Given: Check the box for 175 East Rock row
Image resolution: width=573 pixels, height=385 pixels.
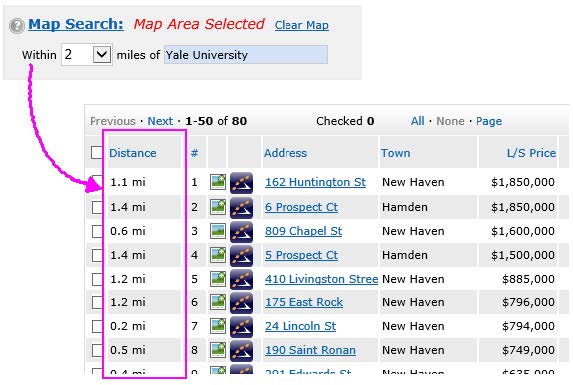Looking at the screenshot, I should [97, 302].
